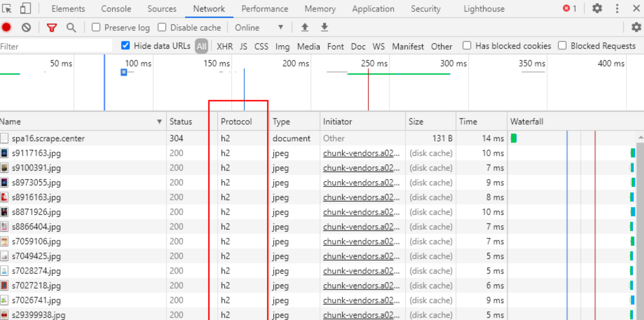Open DevTools settings gear in tab bar
Viewport: 644px width, 320px height.
(597, 8)
